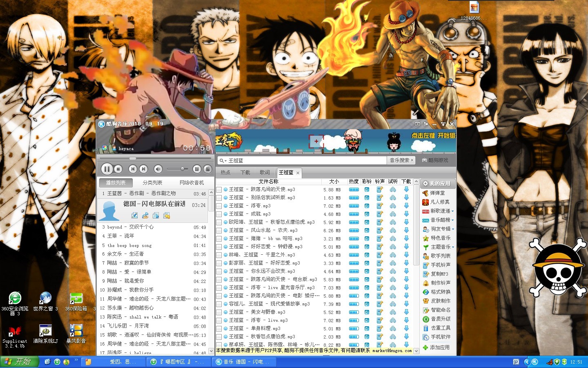Open 制作铃声 tool in sidebar
This screenshot has width=588, height=368.
pyautogui.click(x=437, y=283)
